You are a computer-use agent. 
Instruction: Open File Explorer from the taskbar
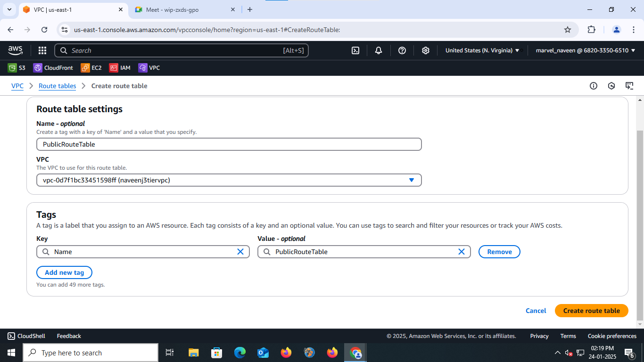194,353
